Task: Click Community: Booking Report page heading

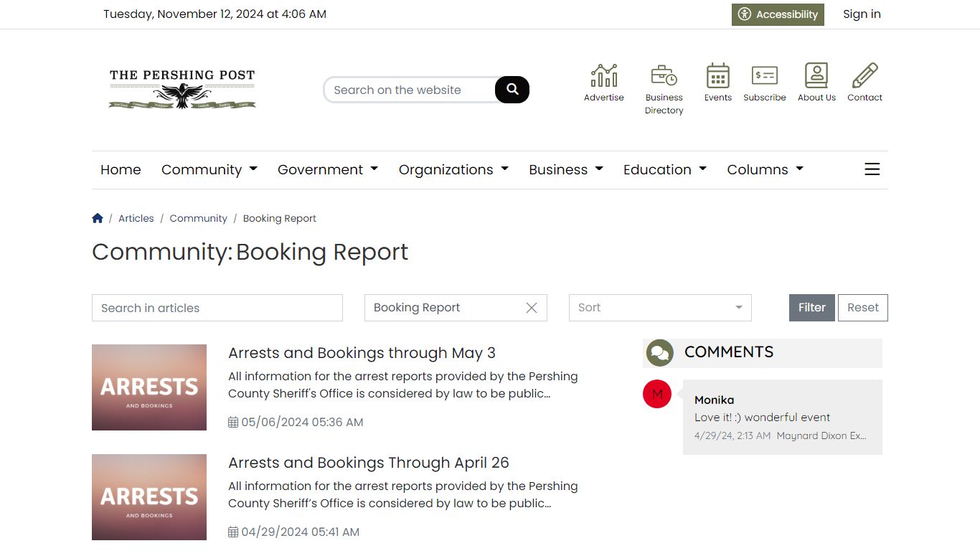Action: click(x=250, y=253)
